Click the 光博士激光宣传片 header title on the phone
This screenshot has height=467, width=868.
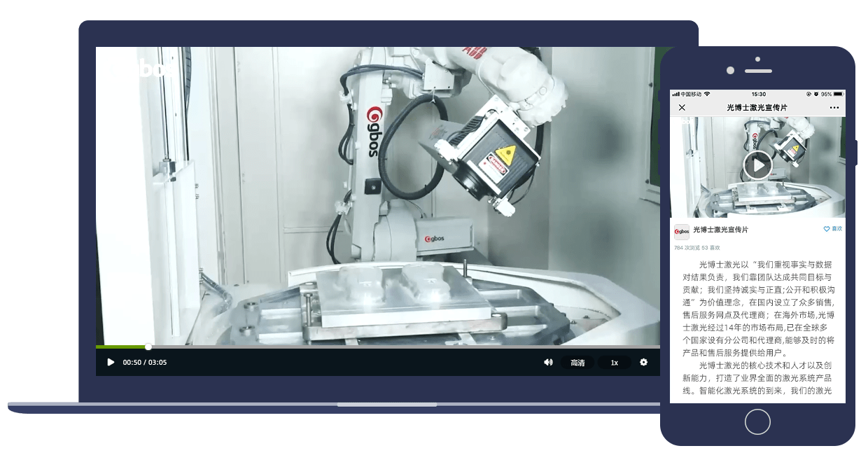pos(757,108)
